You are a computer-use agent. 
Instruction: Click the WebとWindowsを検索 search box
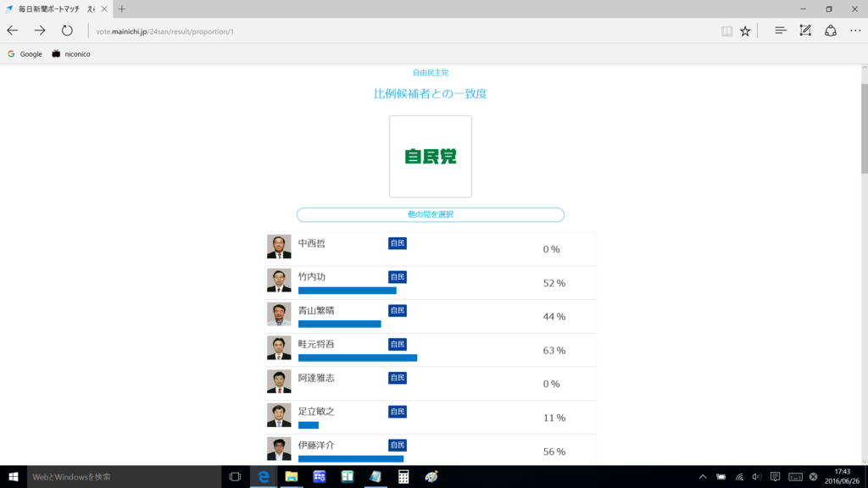pos(124,476)
